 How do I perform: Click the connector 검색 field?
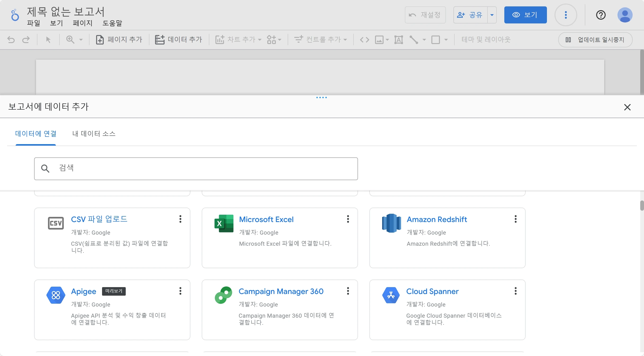click(196, 169)
